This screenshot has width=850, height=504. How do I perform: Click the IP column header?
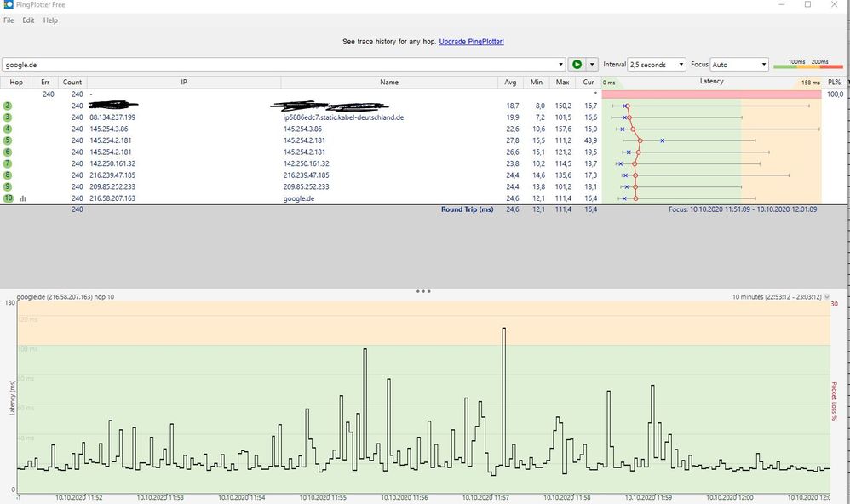pyautogui.click(x=184, y=83)
